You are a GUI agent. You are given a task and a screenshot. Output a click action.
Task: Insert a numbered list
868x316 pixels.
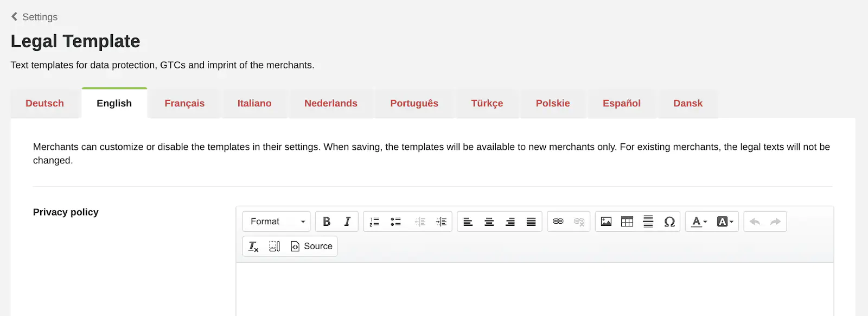point(374,222)
